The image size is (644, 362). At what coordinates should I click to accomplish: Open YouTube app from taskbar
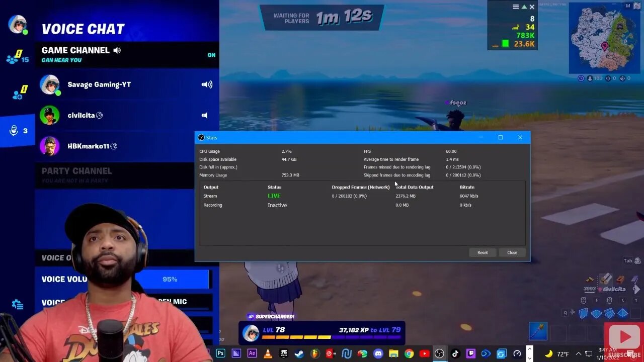(x=424, y=353)
